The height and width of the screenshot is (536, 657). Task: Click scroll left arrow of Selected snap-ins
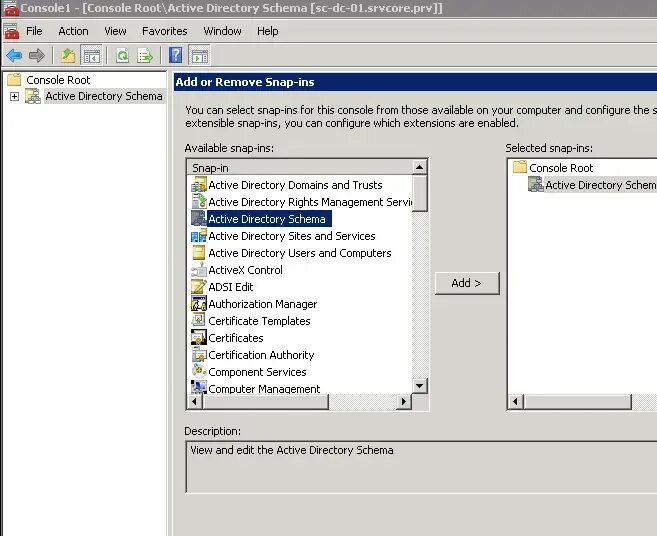(x=515, y=401)
